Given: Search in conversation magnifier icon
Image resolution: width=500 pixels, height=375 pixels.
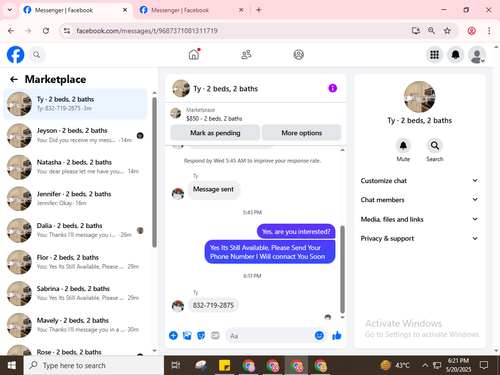Looking at the screenshot, I should tap(435, 146).
